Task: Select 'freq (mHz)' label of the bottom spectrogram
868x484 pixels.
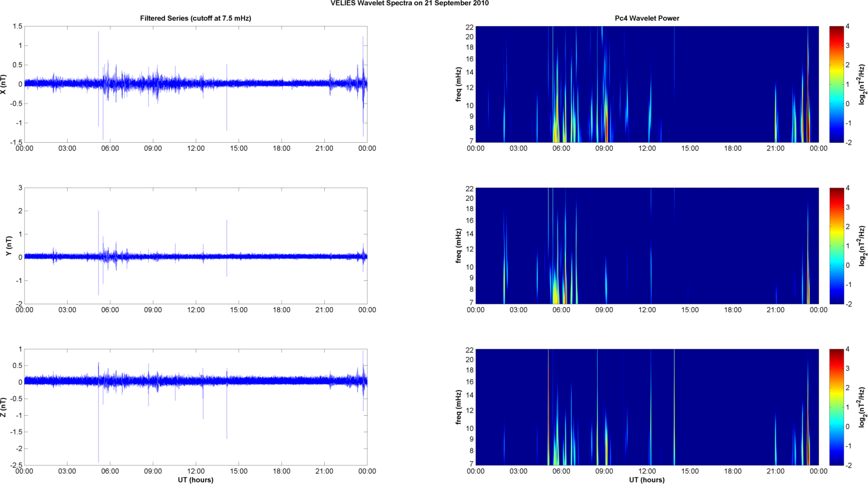Action: (x=458, y=407)
